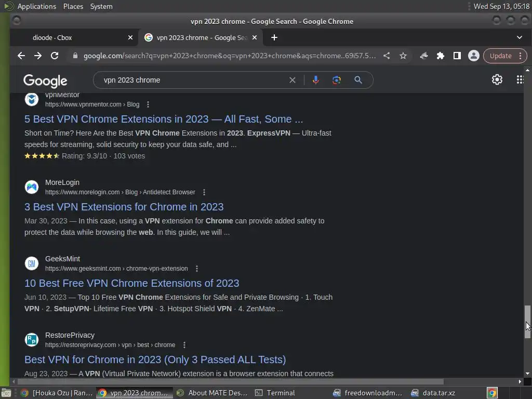The height and width of the screenshot is (399, 532).
Task: Open '5 Best VPN Chrome Extensions in 2023' link
Action: point(164,119)
